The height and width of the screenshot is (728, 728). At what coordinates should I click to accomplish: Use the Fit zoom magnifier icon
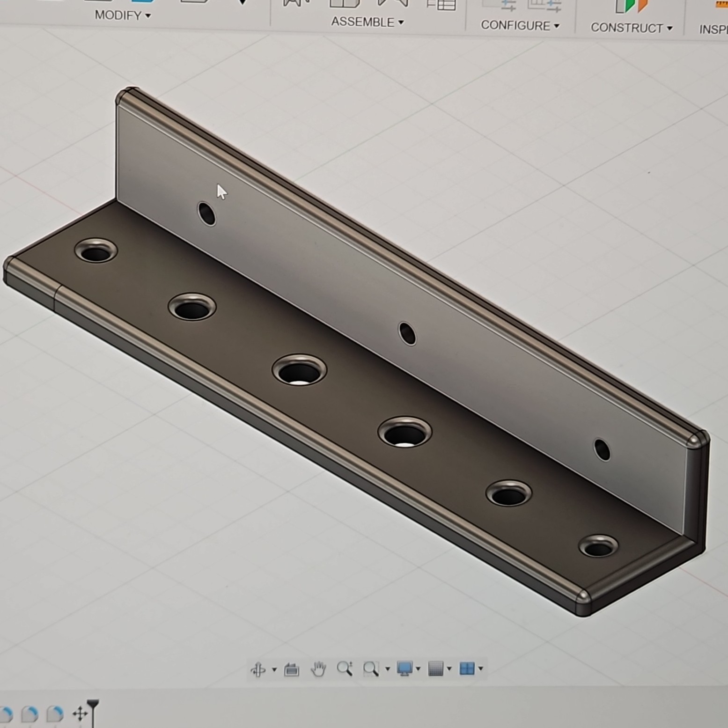[371, 669]
